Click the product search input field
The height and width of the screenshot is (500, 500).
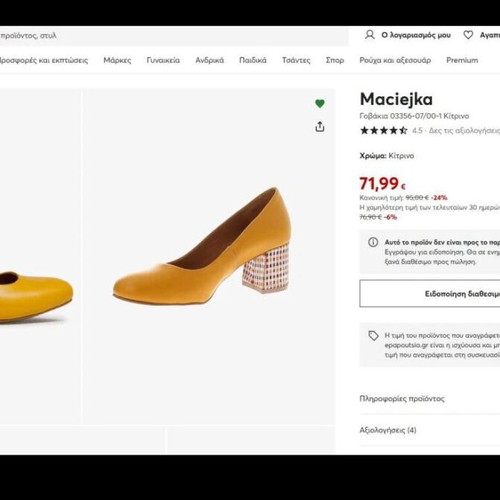point(174,36)
